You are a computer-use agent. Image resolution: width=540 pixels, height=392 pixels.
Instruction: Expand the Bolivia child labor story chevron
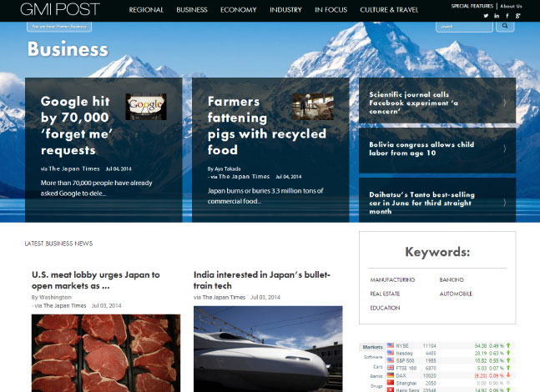tap(504, 148)
